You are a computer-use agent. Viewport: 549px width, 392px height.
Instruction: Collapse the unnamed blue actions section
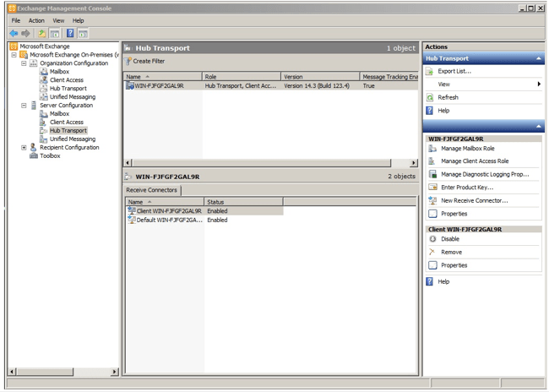[x=539, y=126]
